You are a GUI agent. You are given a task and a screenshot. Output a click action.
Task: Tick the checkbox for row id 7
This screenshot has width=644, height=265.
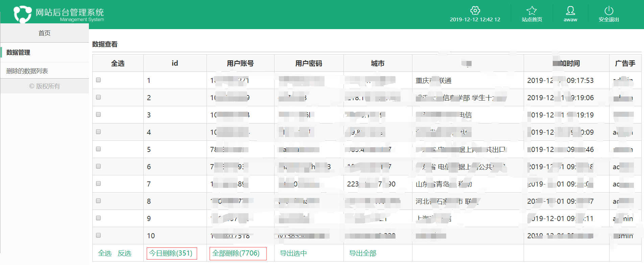98,183
